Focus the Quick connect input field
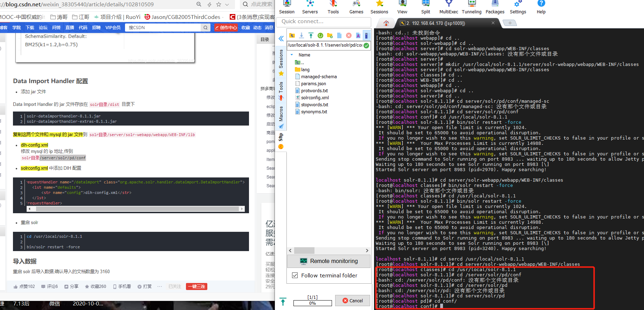 324,22
